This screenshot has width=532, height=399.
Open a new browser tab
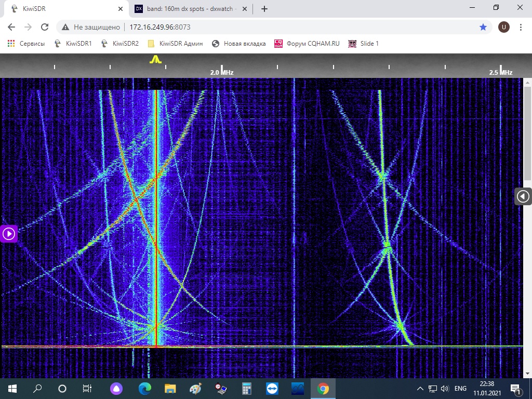[x=264, y=9]
